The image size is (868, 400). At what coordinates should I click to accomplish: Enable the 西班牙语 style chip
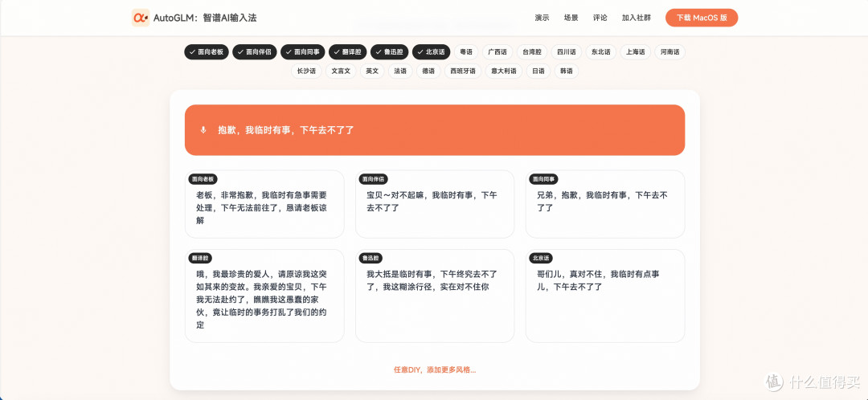[463, 71]
